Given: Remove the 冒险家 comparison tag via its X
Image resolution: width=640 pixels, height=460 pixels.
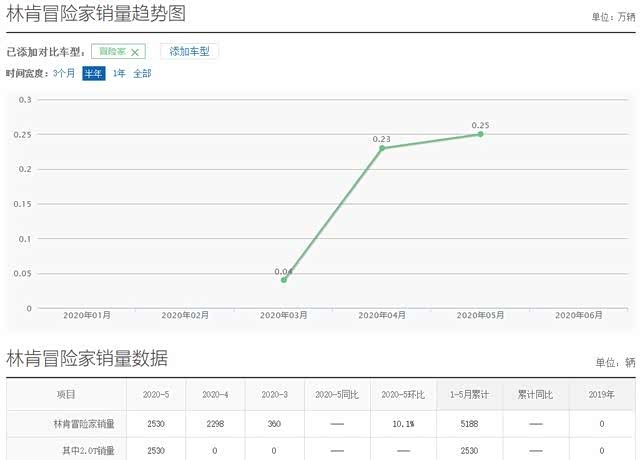Looking at the screenshot, I should 135,52.
